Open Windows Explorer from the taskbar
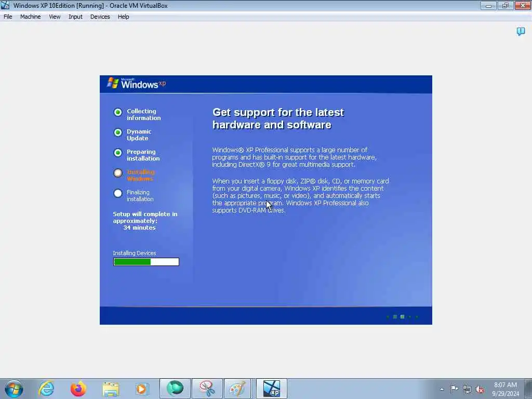 111,389
